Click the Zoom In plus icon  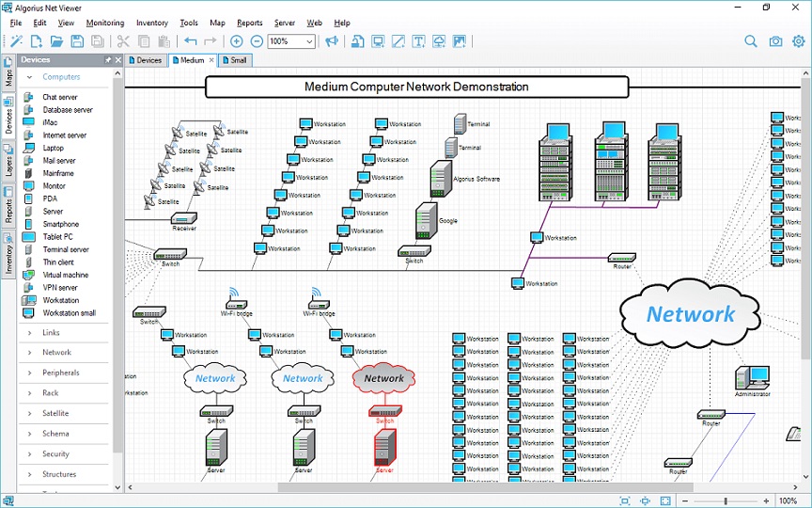(x=237, y=41)
